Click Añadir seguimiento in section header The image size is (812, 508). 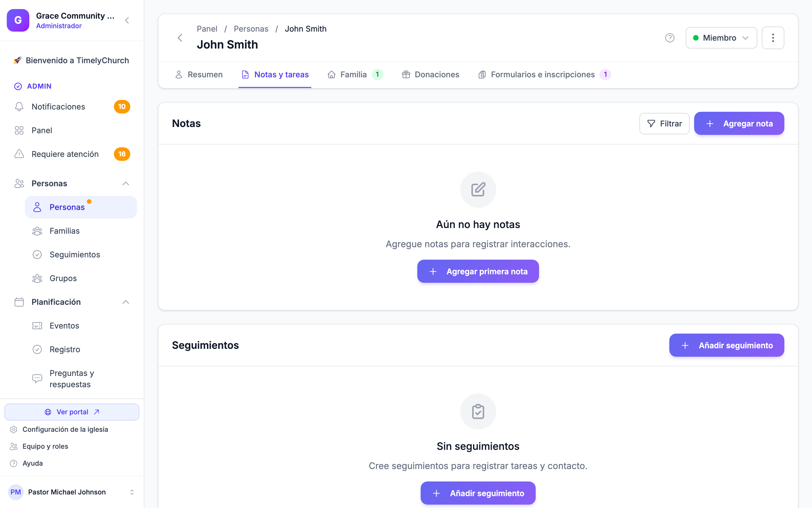(x=727, y=345)
